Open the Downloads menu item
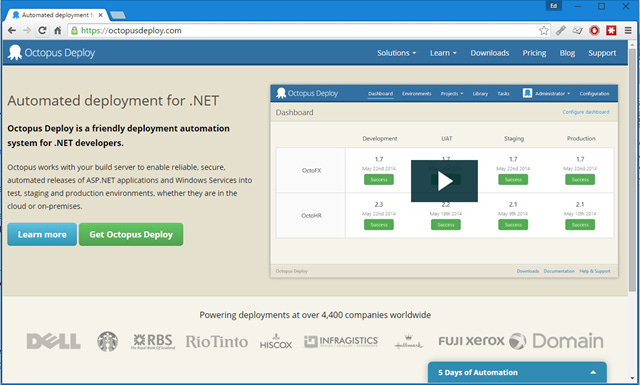Viewport: 640px width, 385px height. [x=489, y=53]
